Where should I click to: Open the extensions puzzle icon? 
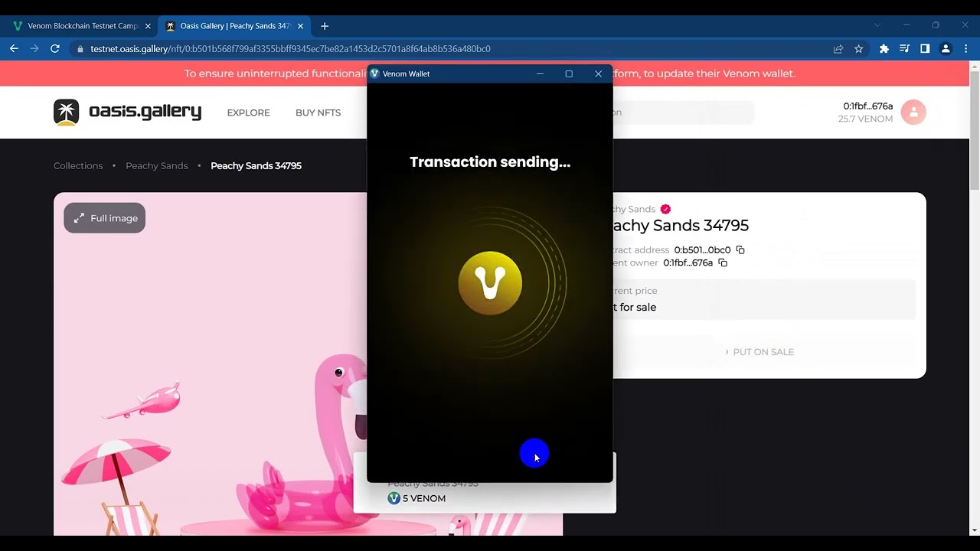[884, 48]
